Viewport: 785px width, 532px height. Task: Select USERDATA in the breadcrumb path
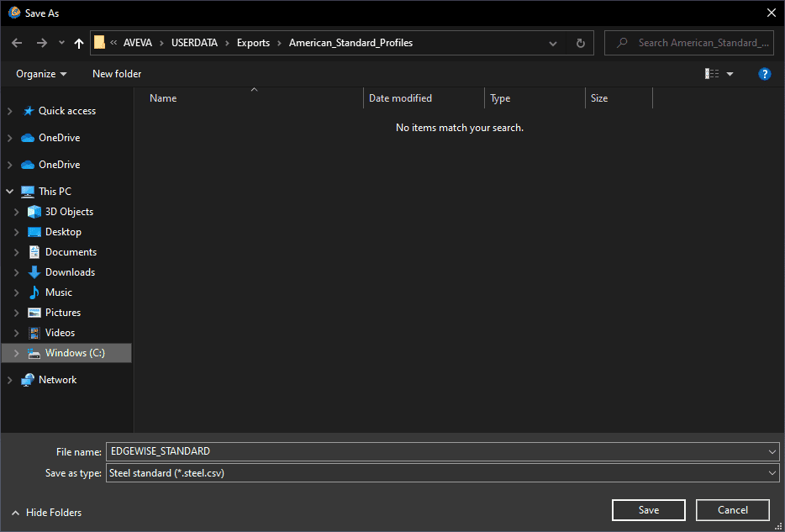tap(194, 43)
